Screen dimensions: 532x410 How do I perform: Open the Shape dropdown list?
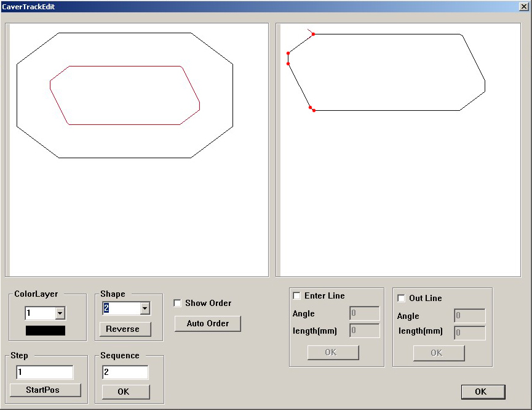[x=145, y=308]
